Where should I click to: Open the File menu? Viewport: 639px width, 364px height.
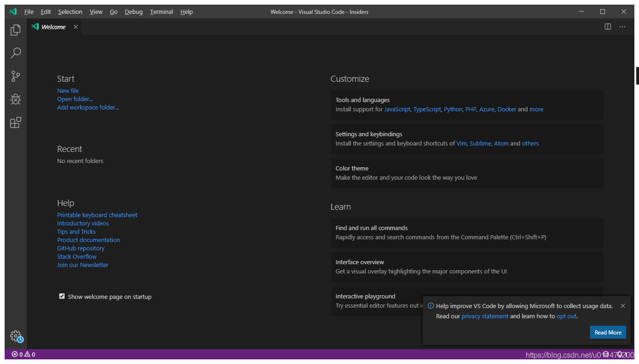[x=29, y=12]
